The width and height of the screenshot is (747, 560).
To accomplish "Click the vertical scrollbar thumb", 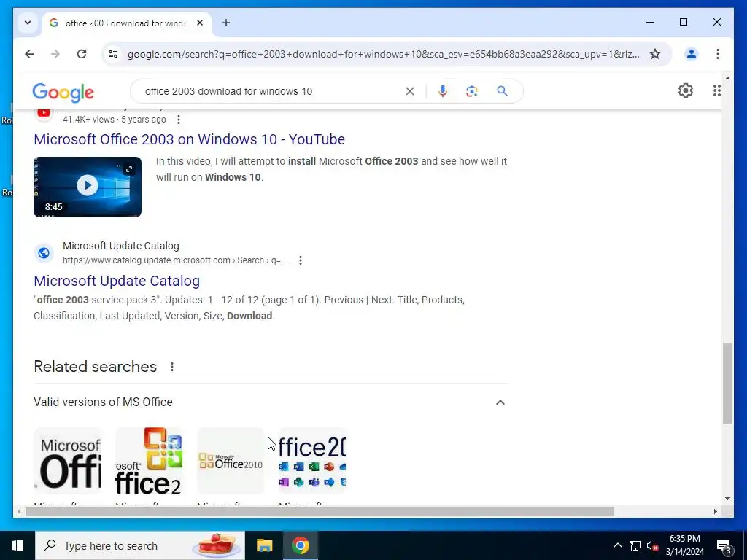I will pos(727,384).
